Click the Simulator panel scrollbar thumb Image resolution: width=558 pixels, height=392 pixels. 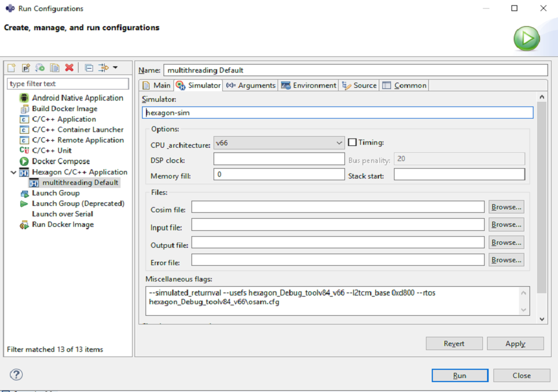pos(542,197)
